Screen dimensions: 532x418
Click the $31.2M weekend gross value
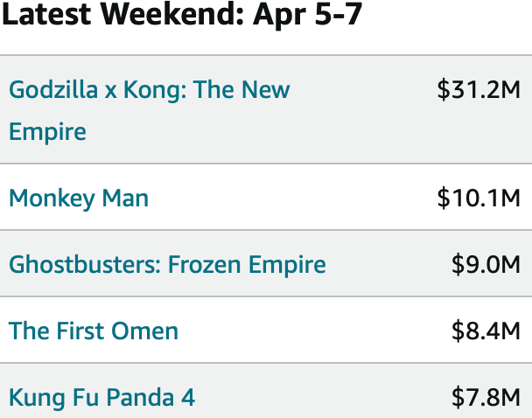tap(479, 89)
